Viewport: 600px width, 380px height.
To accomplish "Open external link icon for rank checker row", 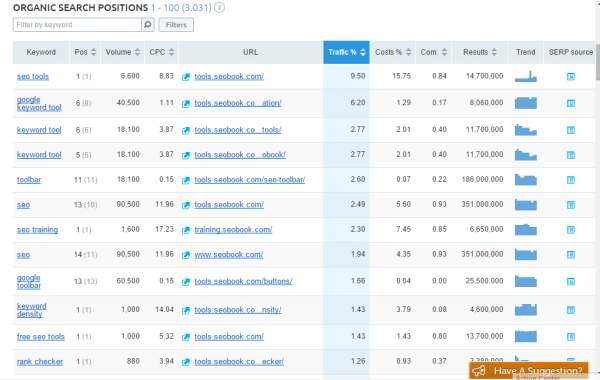I will 186,362.
